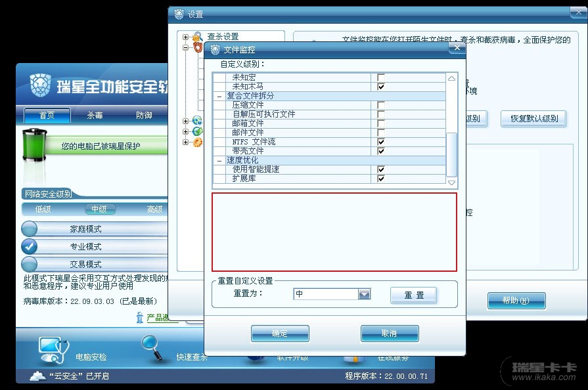The height and width of the screenshot is (390, 588).
Task: Collapse the 速度优化 group
Action: 219,160
